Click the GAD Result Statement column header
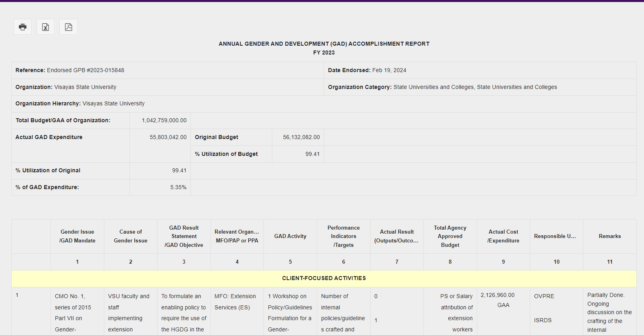This screenshot has height=335, width=644. coord(184,236)
